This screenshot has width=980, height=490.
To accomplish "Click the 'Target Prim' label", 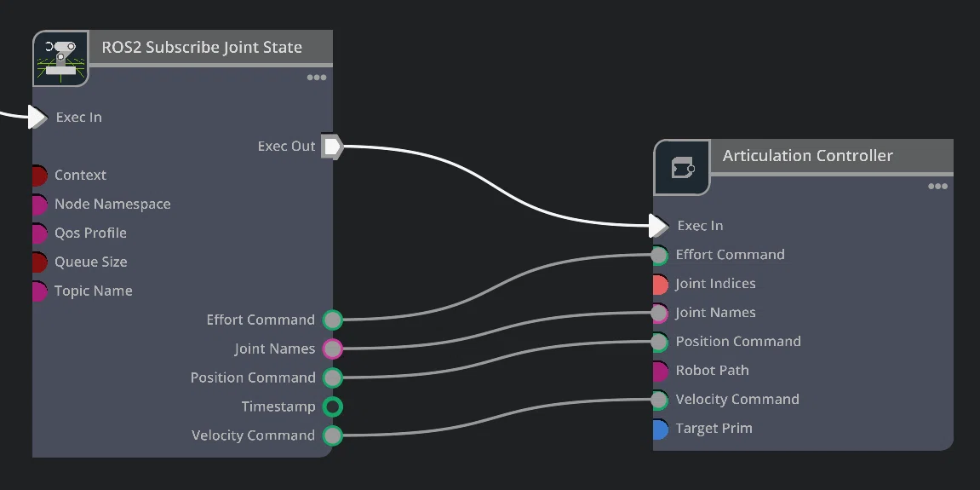I will tap(714, 429).
